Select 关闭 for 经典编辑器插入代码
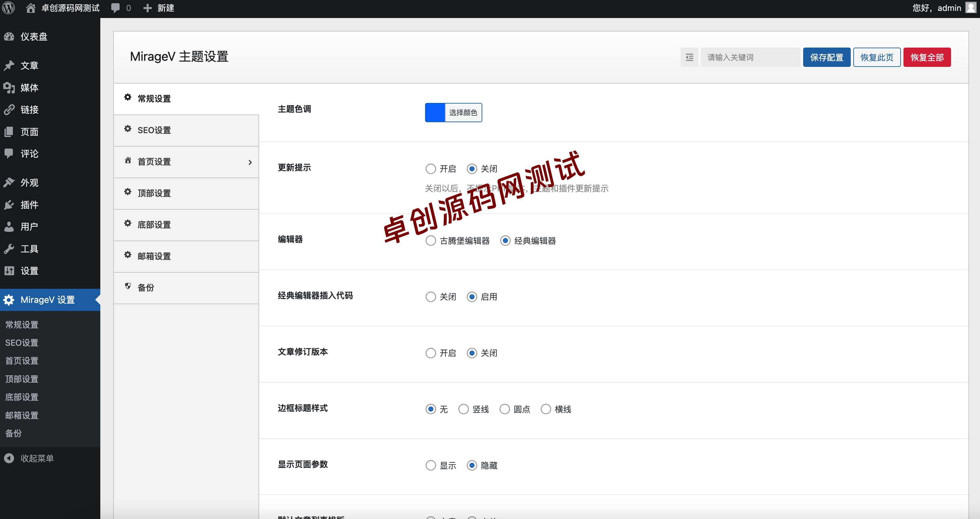The image size is (980, 519). coord(431,297)
